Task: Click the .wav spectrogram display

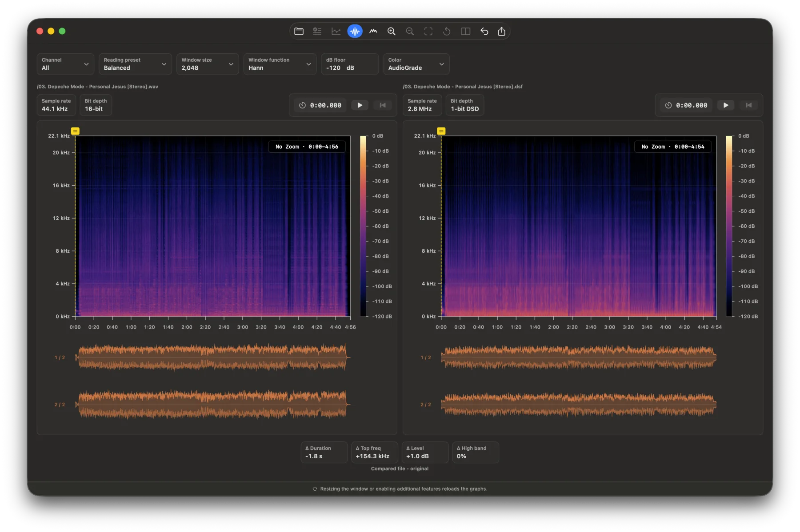Action: click(212, 226)
